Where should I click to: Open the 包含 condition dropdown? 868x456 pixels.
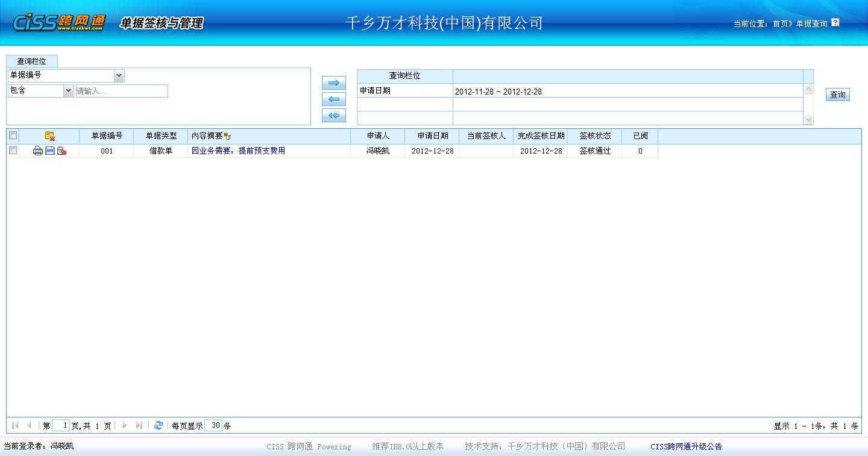[68, 91]
